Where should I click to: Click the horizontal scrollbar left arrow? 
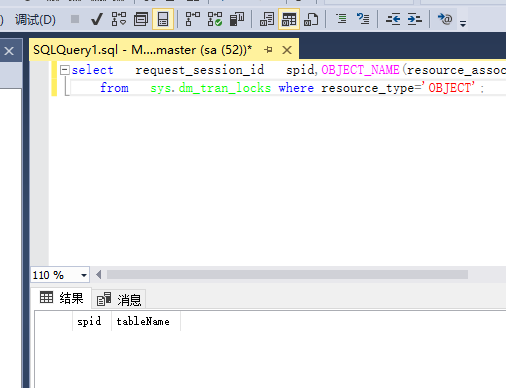click(x=98, y=275)
